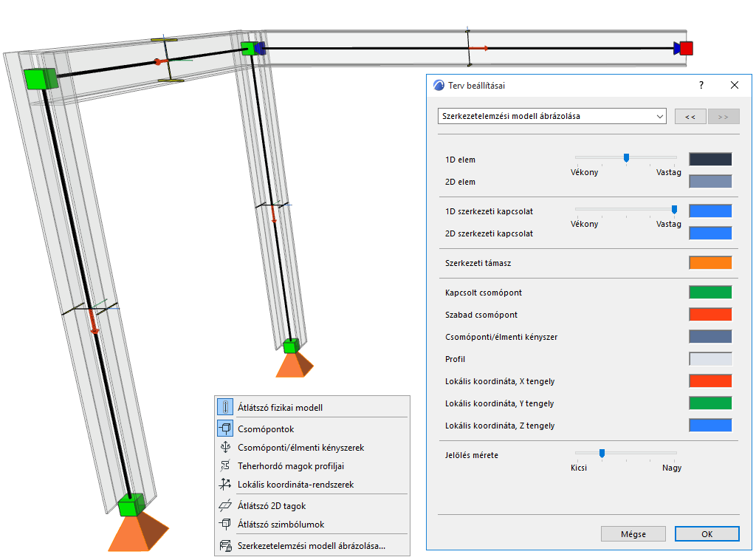Confirm with the OK button
756x560 pixels.
pos(707,534)
